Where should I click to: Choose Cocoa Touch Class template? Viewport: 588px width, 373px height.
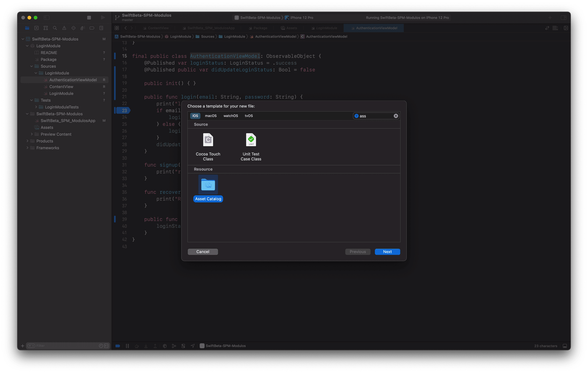pos(208,147)
